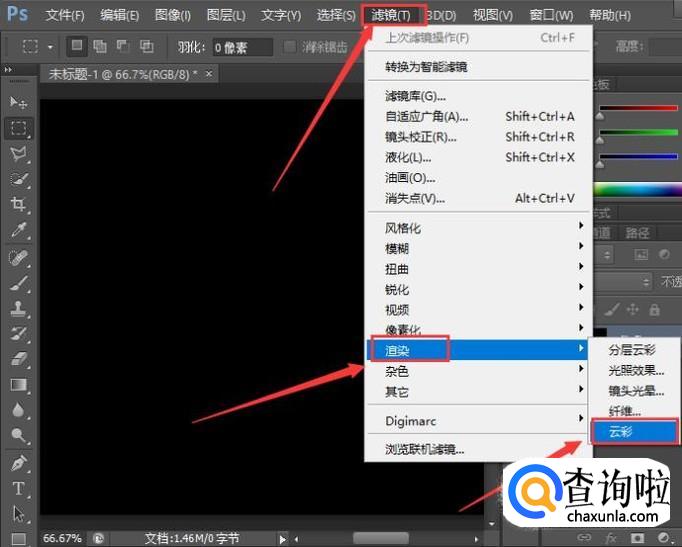Screen dimensions: 682x547
Task: Open the 滤镜(T) menu
Action: tap(391, 16)
